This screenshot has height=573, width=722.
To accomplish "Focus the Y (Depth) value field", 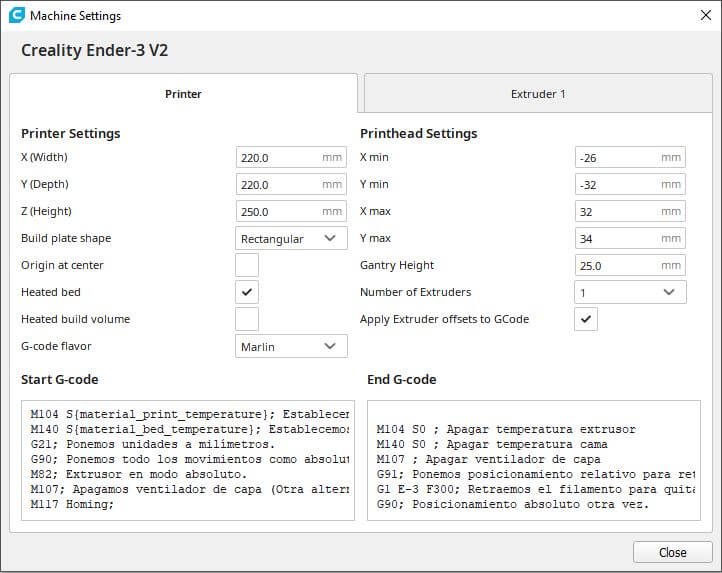I will click(278, 185).
